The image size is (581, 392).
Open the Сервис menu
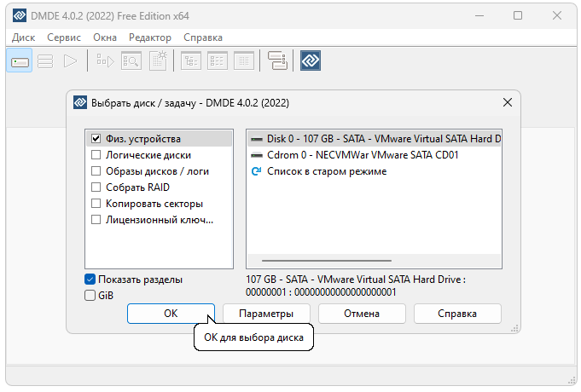pos(64,37)
